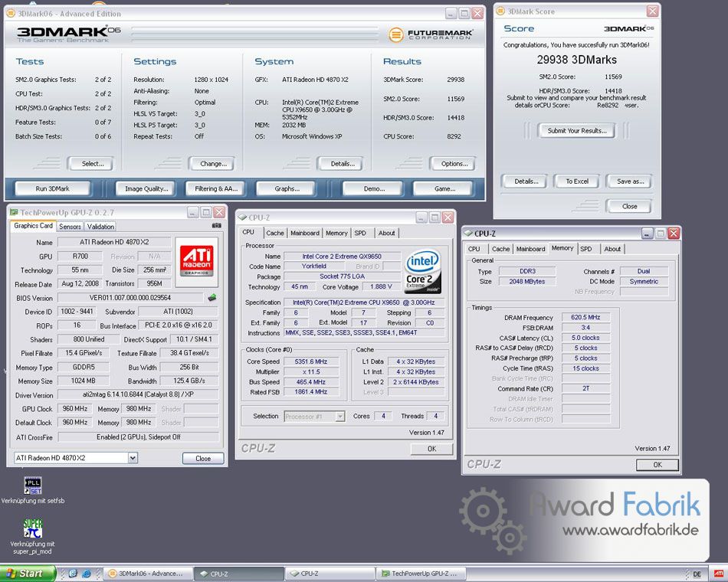Click the Internet Explorer quick launch icon

[86, 574]
